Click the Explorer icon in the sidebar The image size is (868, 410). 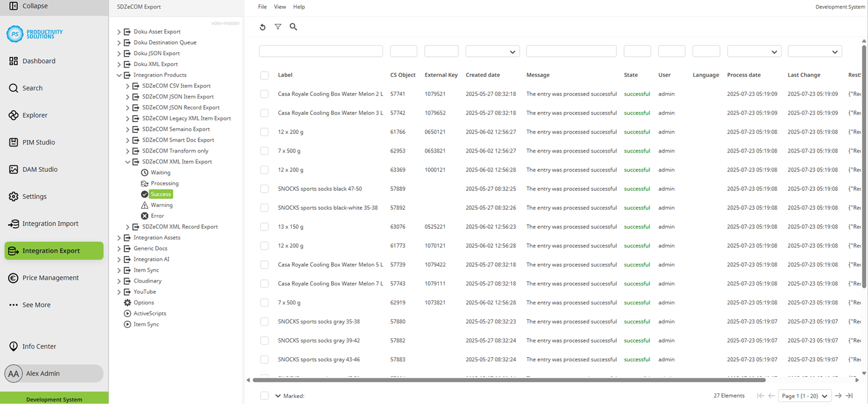pos(14,115)
